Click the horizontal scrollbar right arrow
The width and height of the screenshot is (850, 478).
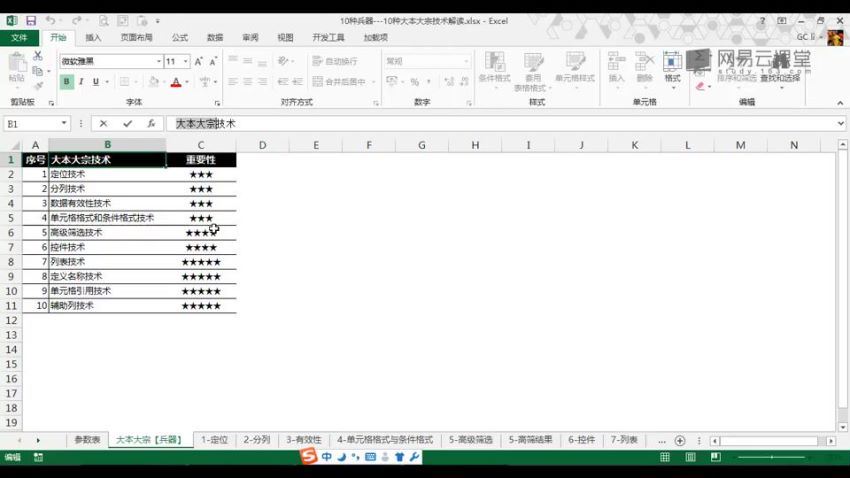click(830, 441)
